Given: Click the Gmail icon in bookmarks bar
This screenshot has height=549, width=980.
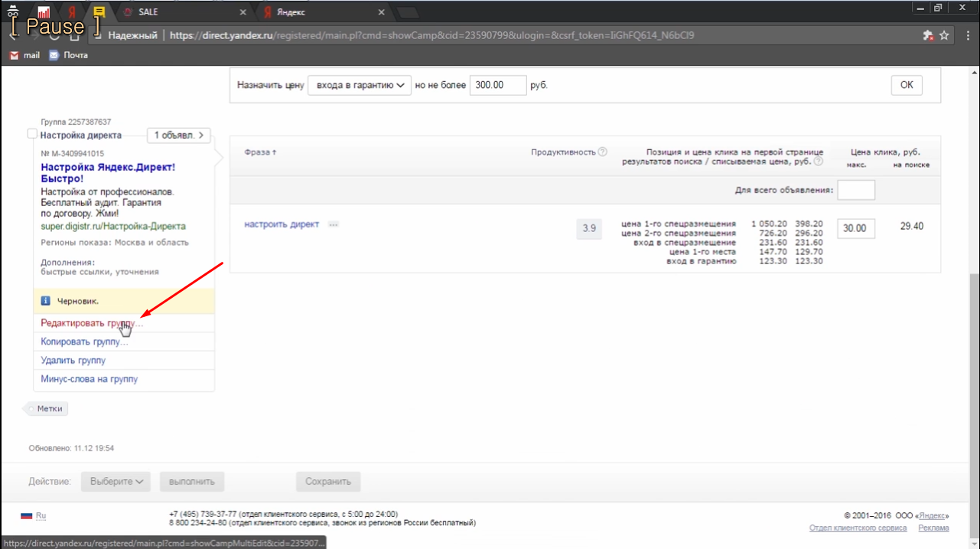Looking at the screenshot, I should tap(14, 55).
